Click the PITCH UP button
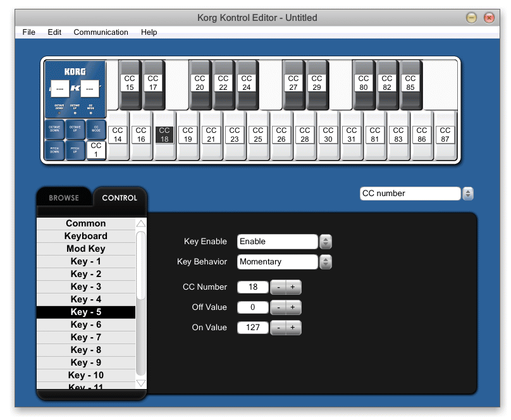The height and width of the screenshot is (420, 511). 75,150
